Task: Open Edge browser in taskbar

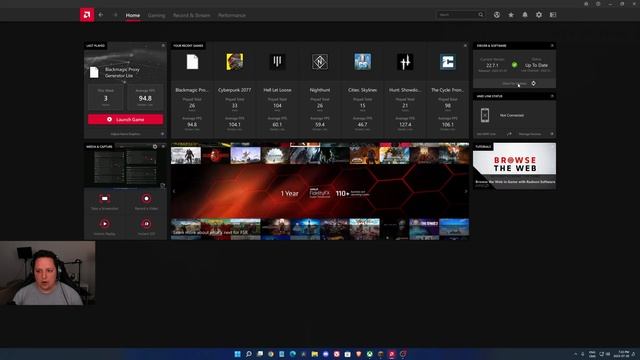Action: [x=293, y=354]
